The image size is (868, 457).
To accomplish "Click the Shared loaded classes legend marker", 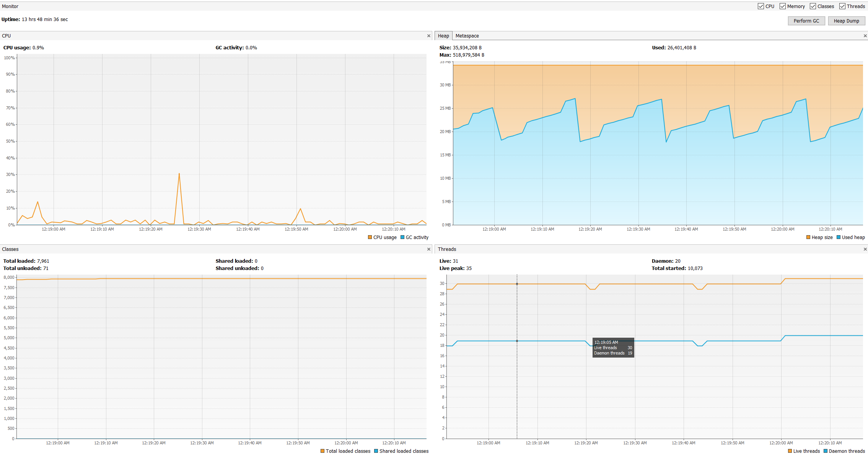I will (376, 451).
